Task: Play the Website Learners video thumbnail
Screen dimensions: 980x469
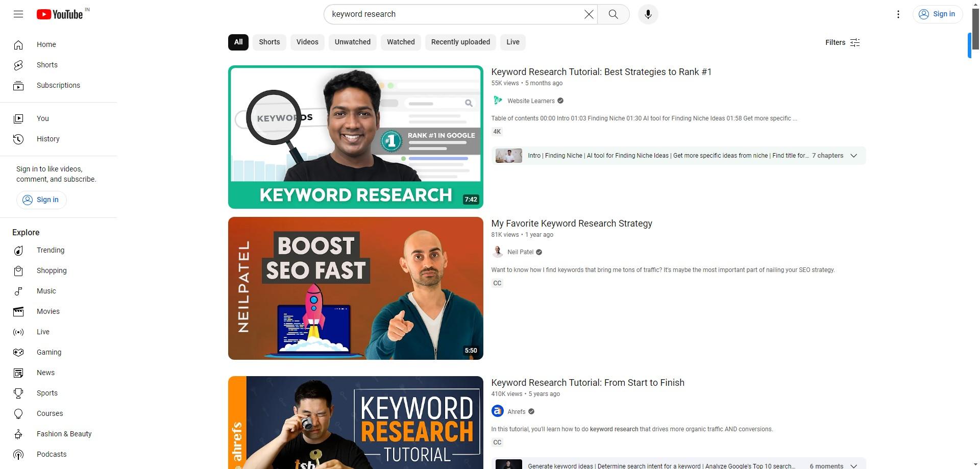Action: 356,137
